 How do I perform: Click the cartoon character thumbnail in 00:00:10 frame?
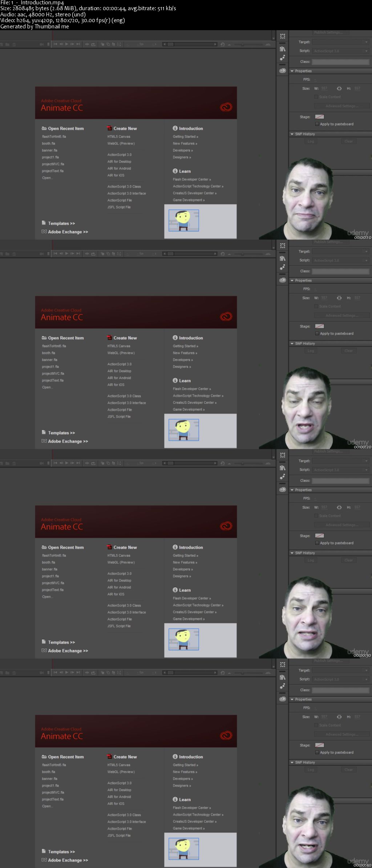[x=183, y=220]
